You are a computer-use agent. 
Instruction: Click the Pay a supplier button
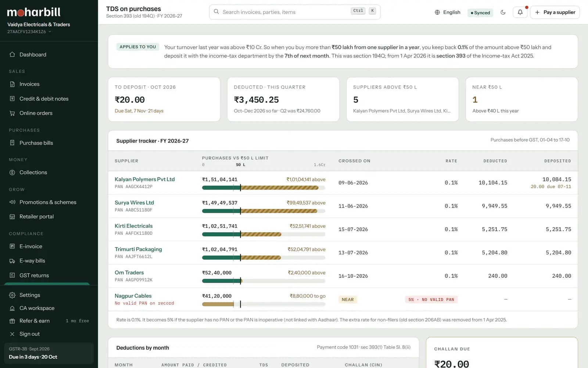tap(555, 12)
